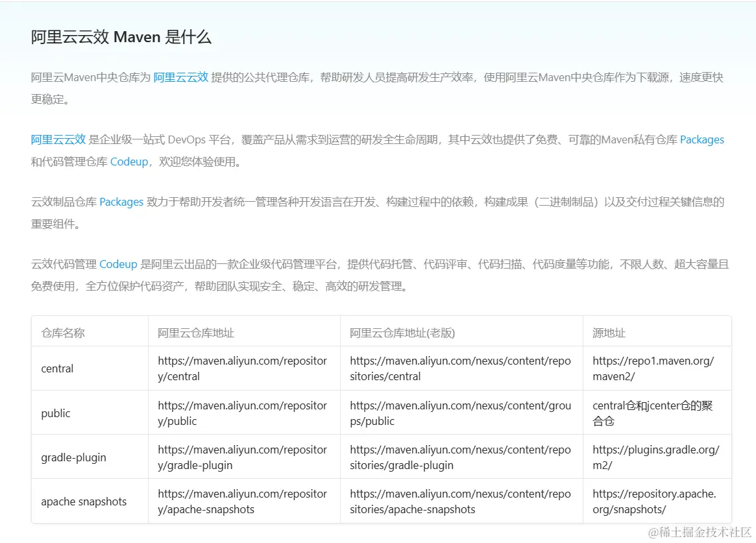This screenshot has width=756, height=543.
Task: Open the Codeup link after 代码管理仓库
Action: click(129, 162)
